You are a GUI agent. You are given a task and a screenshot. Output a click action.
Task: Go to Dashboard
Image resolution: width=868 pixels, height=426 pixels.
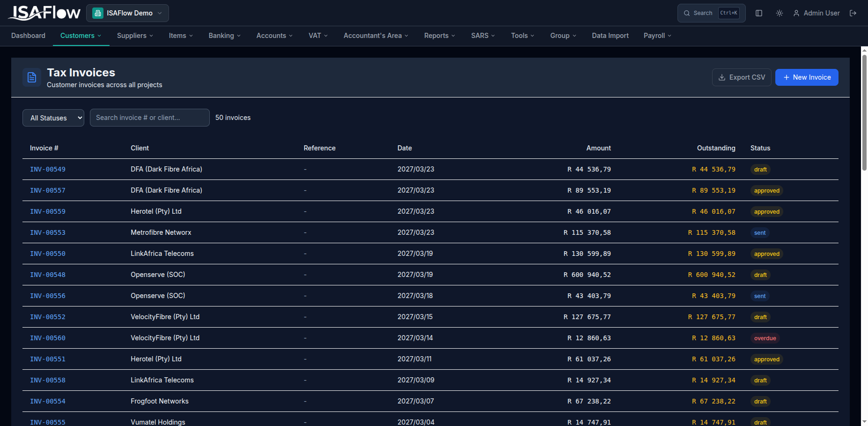[28, 36]
